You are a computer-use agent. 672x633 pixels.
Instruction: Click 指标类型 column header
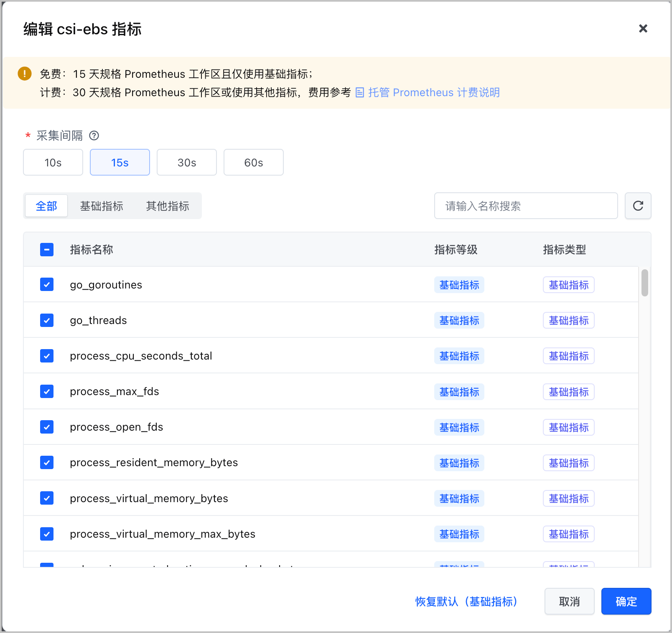pos(565,250)
